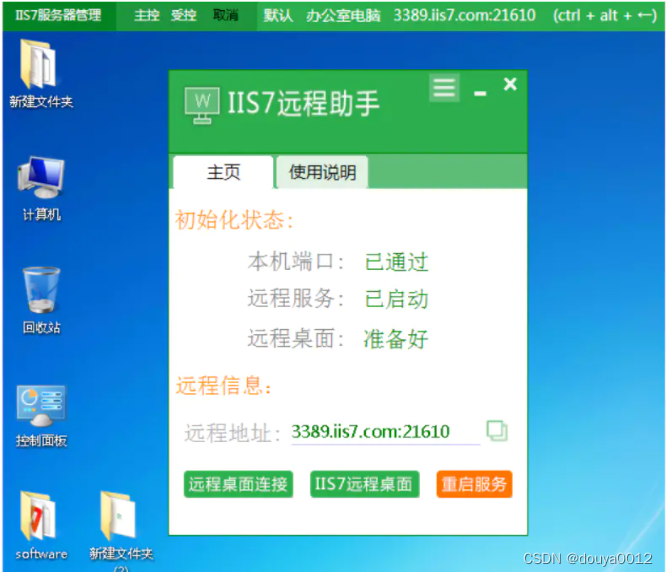Click the 已通过 port status text
Image resolution: width=668 pixels, height=576 pixels.
396,262
